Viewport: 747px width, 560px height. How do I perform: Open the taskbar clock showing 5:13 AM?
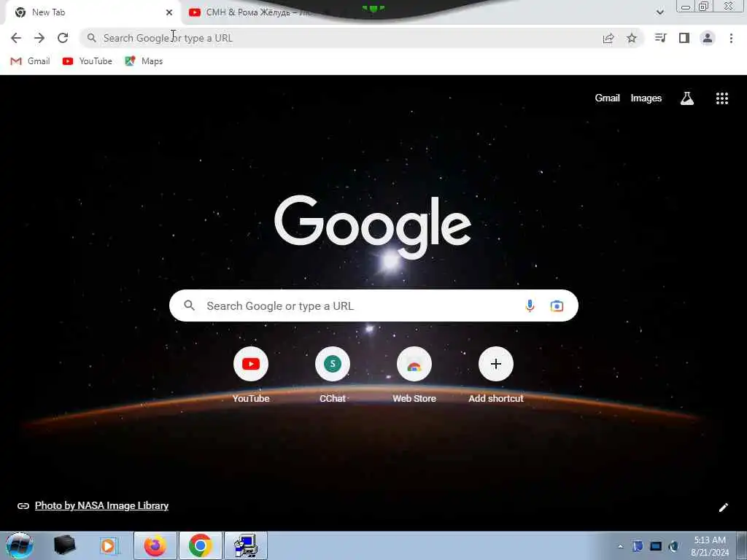[709, 546]
